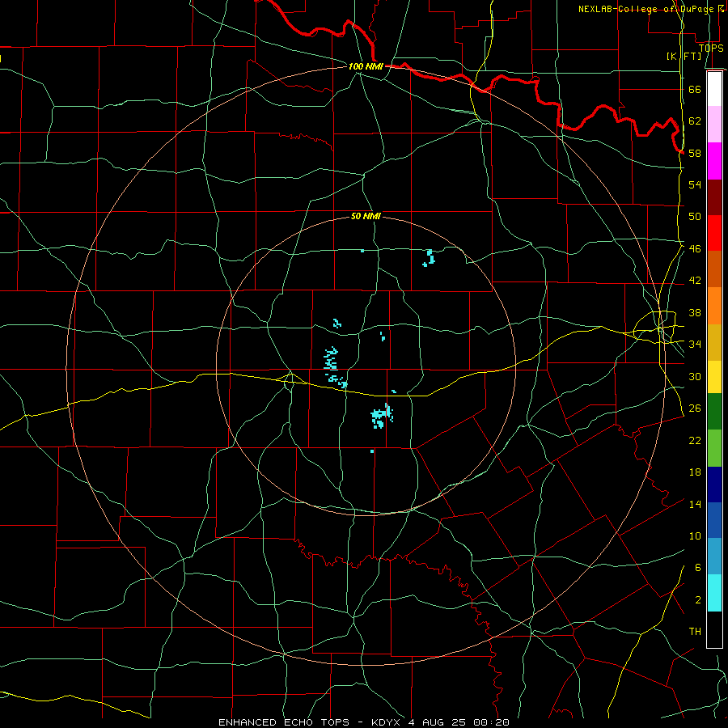Click the '[K FT]' units label
This screenshot has width=728, height=728.
(684, 56)
